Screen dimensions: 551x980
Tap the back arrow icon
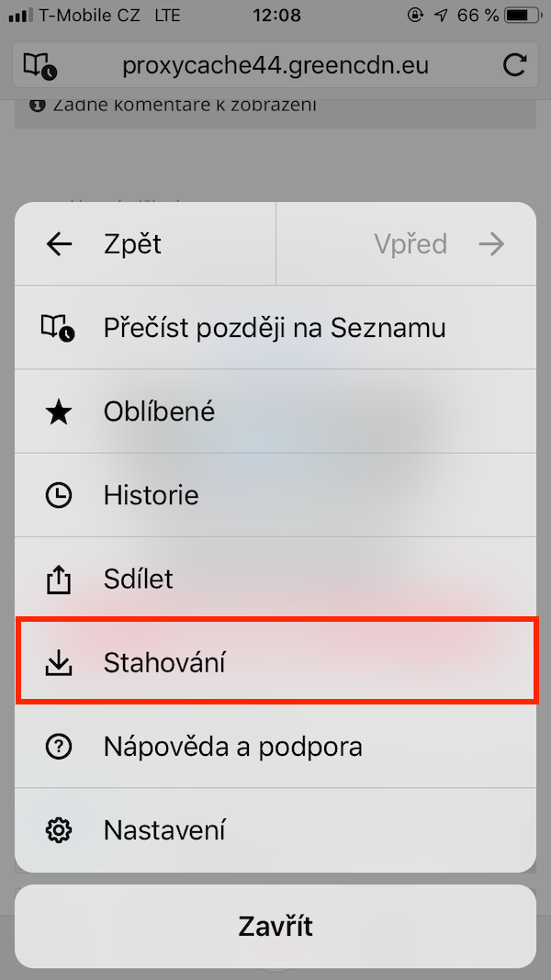pyautogui.click(x=59, y=244)
